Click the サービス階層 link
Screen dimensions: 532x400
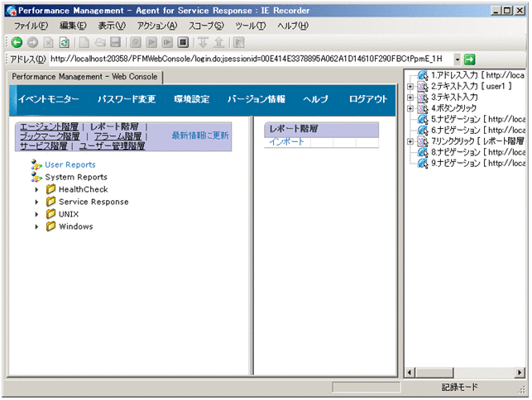click(43, 146)
